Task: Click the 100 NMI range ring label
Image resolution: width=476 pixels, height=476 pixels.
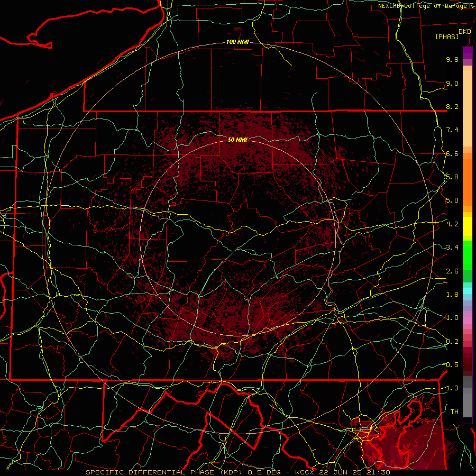Action: click(x=237, y=42)
